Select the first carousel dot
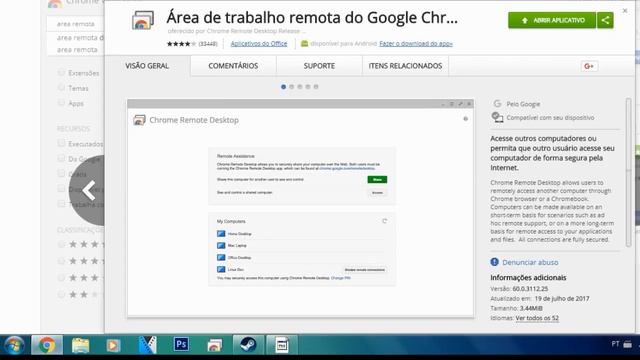 click(x=283, y=87)
